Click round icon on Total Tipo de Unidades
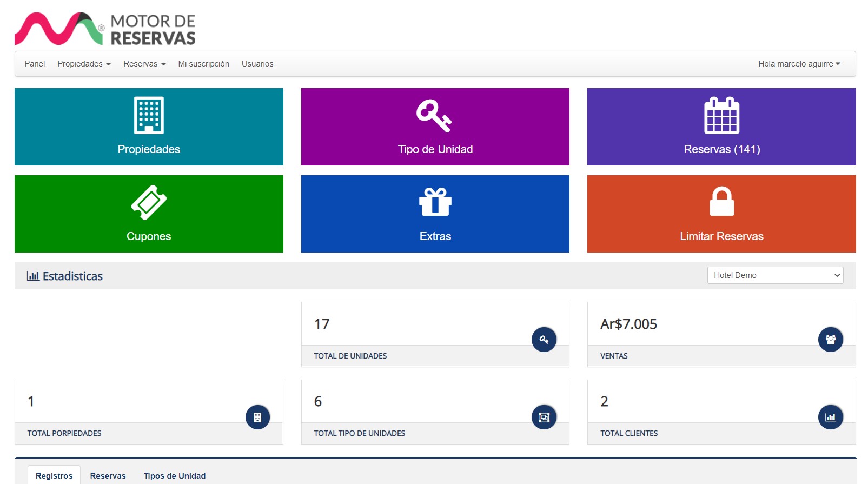The image size is (868, 484). [x=544, y=417]
